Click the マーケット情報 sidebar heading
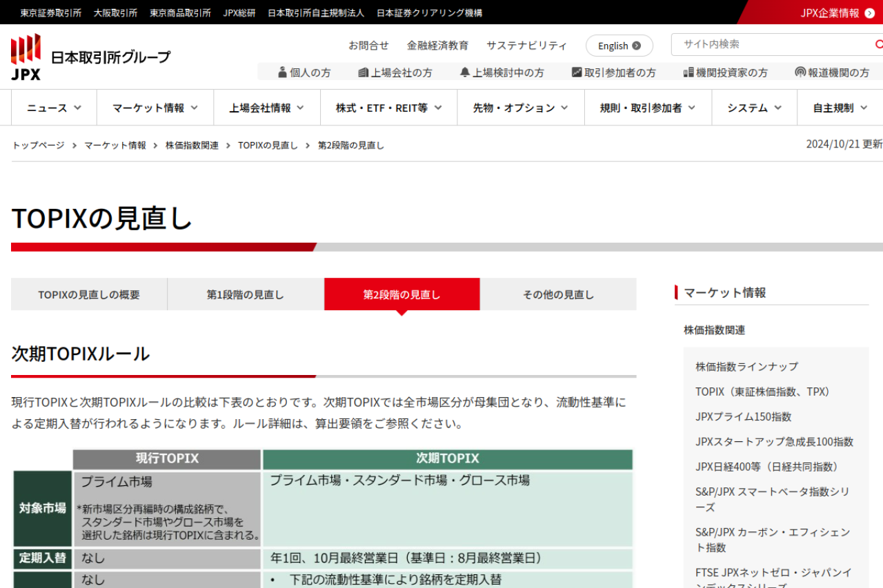 coord(725,292)
